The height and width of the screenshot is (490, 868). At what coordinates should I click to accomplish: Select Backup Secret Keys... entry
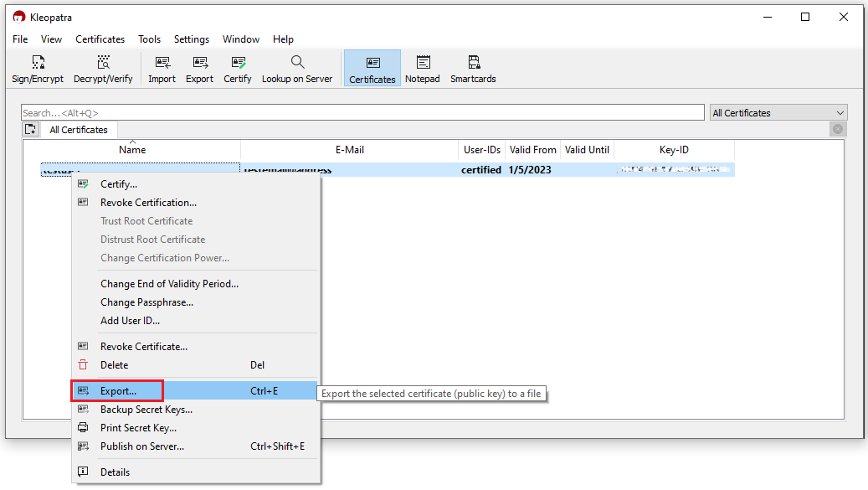coord(196,410)
